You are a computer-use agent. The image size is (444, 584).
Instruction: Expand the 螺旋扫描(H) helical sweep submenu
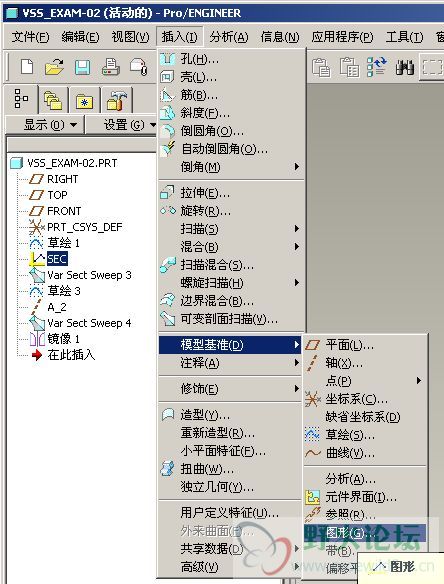232,283
